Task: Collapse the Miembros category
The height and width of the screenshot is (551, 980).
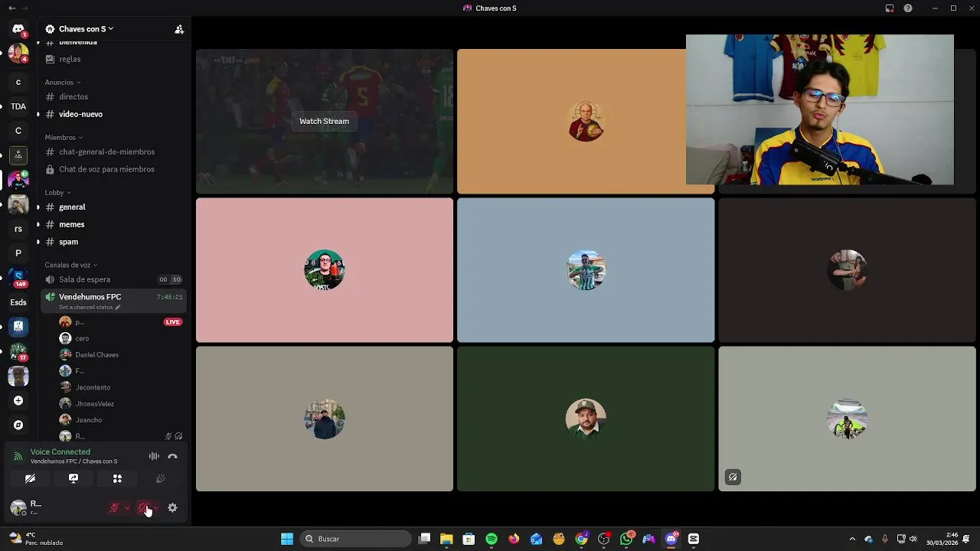Action: point(63,137)
